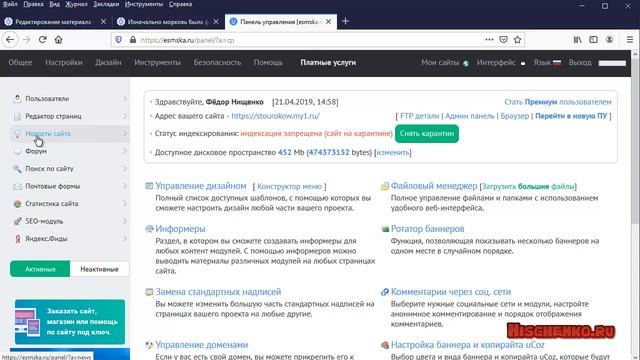Switch to Активные modules toggle
Image resolution: width=640 pixels, height=360 pixels.
coord(40,269)
